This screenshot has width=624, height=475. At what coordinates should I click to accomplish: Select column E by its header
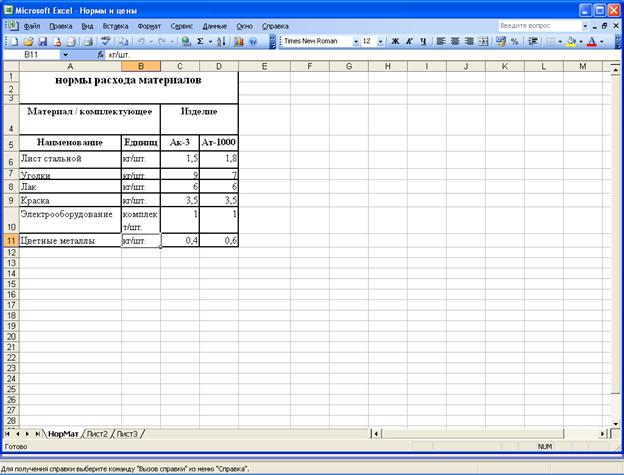[264, 66]
